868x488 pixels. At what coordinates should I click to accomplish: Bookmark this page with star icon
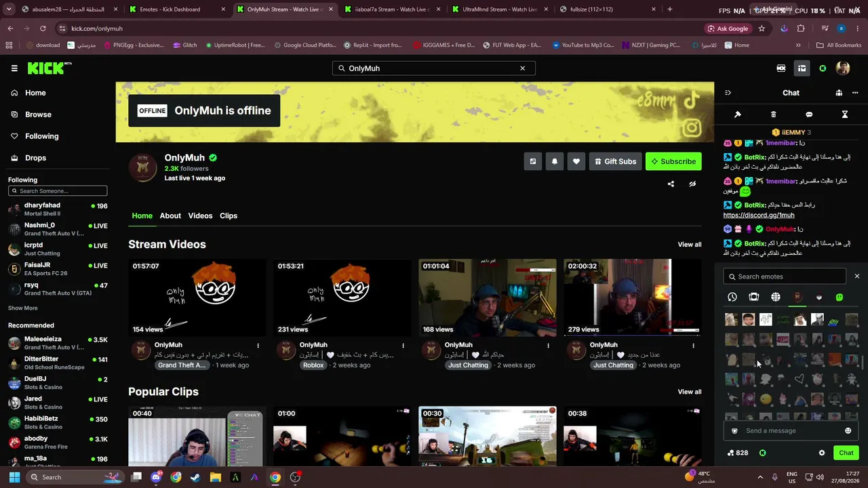point(762,28)
